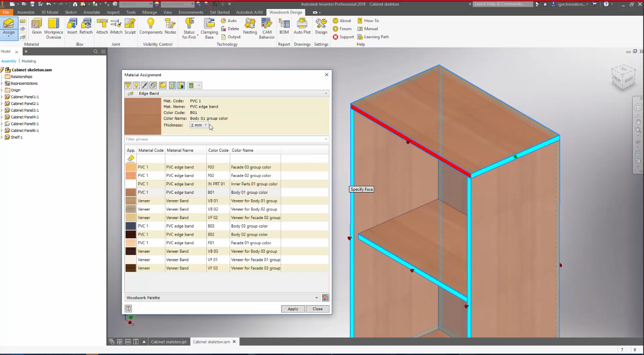Click the Auto technology button
644x355 pixels.
229,21
